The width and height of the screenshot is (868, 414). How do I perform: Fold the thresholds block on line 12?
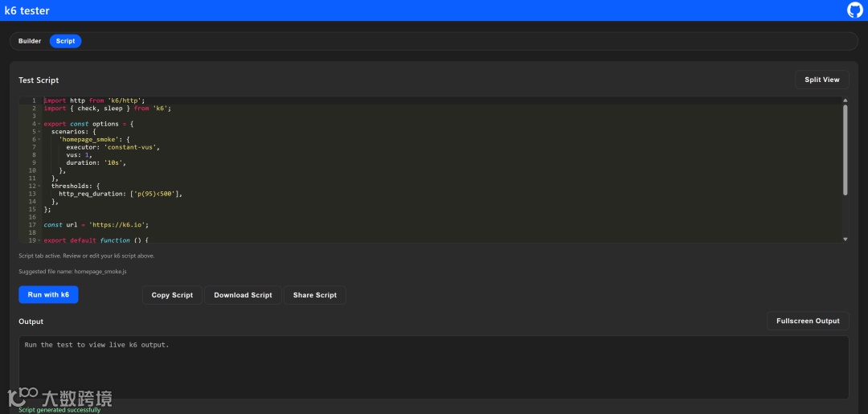pyautogui.click(x=39, y=186)
